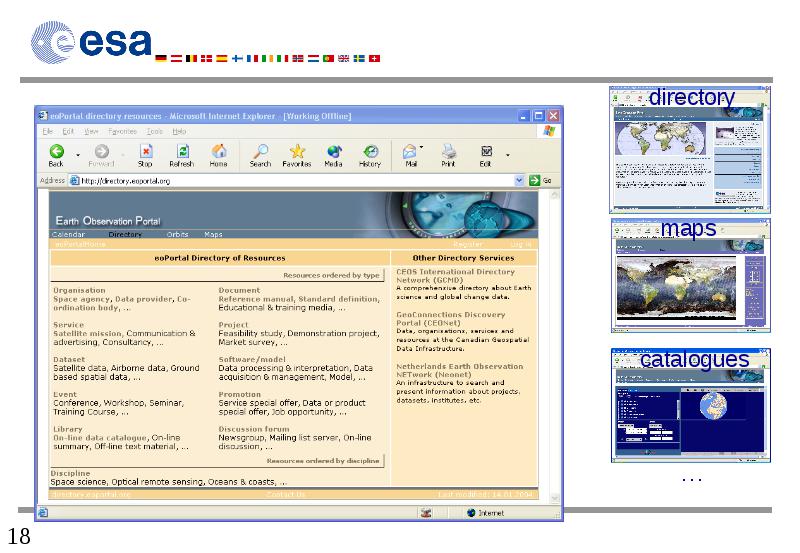Open the Service resource link

pos(68,325)
